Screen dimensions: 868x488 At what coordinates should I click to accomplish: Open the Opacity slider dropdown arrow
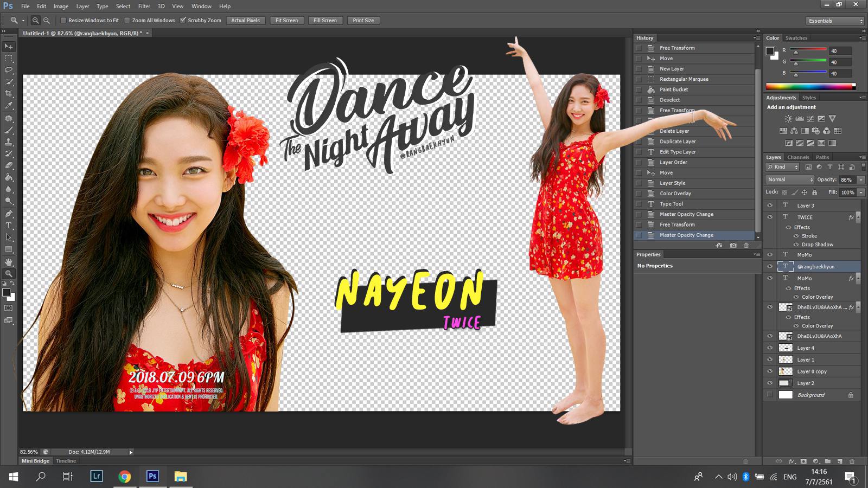pos(861,179)
